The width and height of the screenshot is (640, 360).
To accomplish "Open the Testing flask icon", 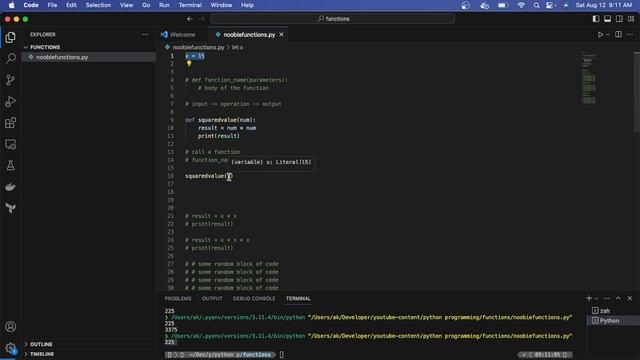I will pos(11,165).
